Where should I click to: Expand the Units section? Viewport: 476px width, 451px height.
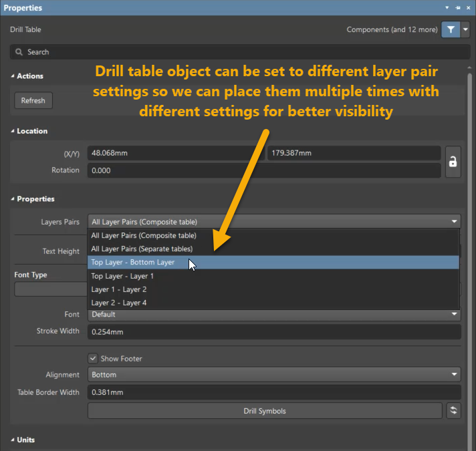coord(13,440)
